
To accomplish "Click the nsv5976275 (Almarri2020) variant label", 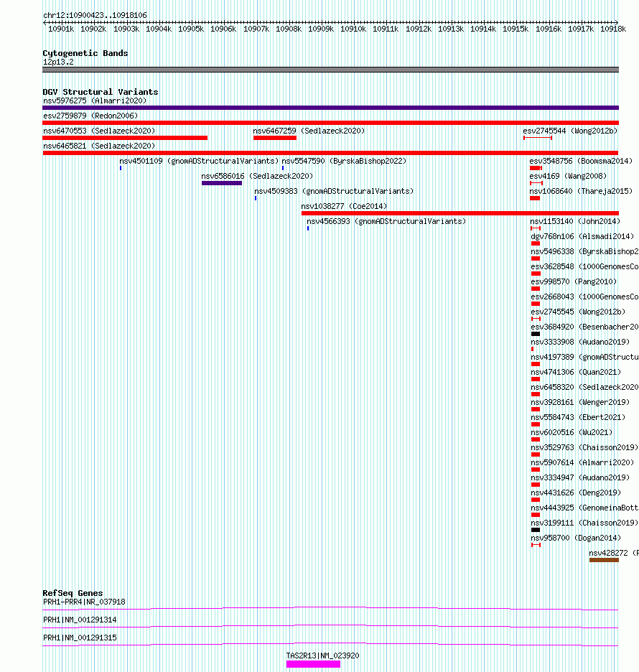I will (95, 101).
